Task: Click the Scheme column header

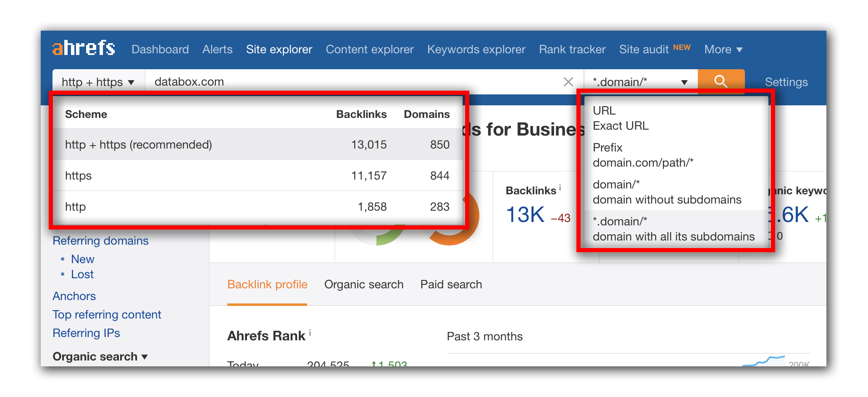Action: pos(86,114)
